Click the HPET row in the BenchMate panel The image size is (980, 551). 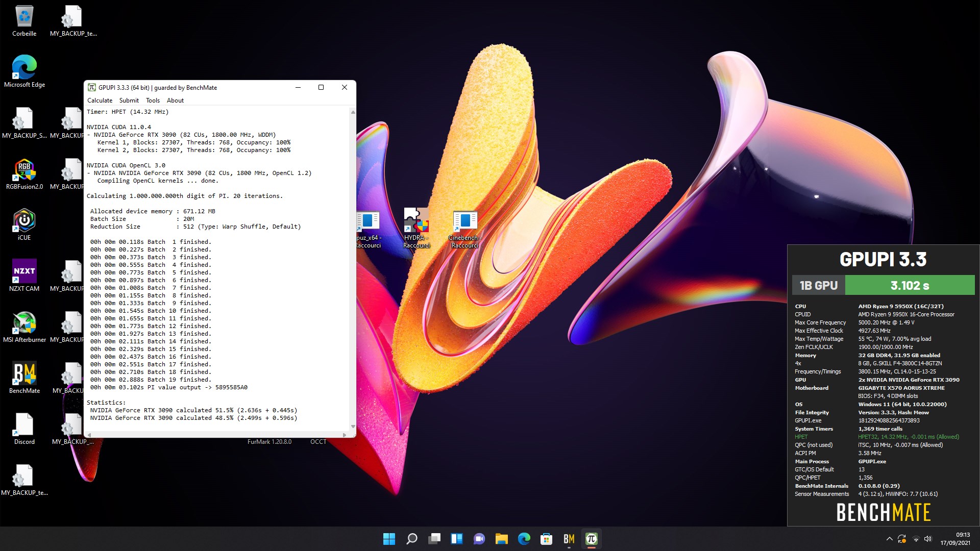tap(877, 437)
